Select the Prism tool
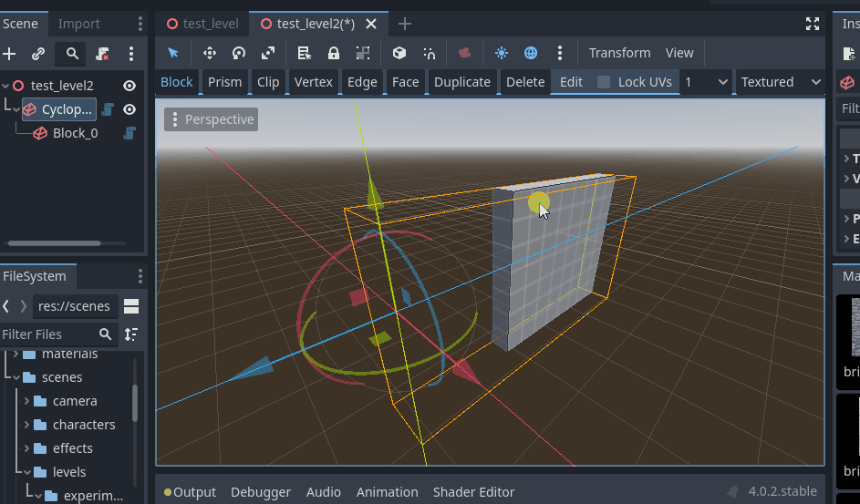The height and width of the screenshot is (504, 860). point(225,82)
